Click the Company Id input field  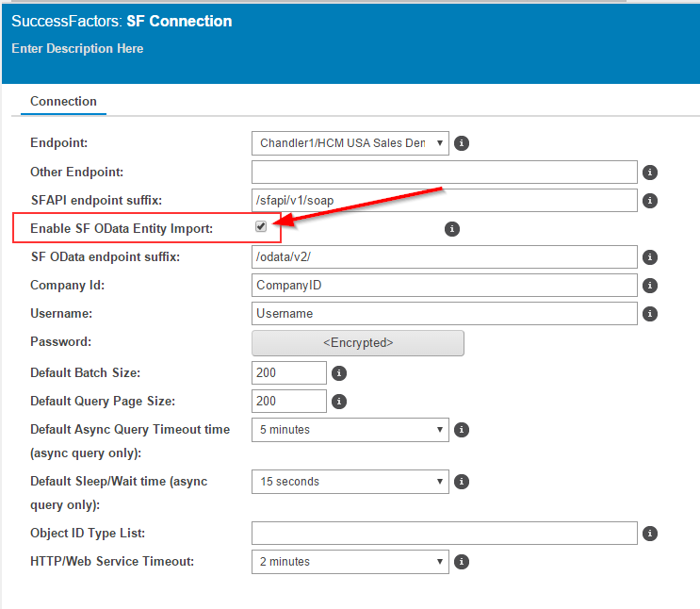point(444,285)
